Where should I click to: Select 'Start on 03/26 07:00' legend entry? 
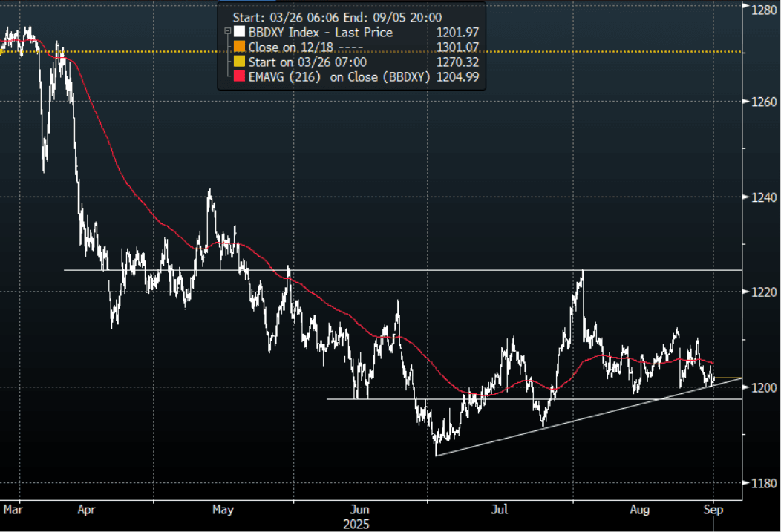point(307,62)
